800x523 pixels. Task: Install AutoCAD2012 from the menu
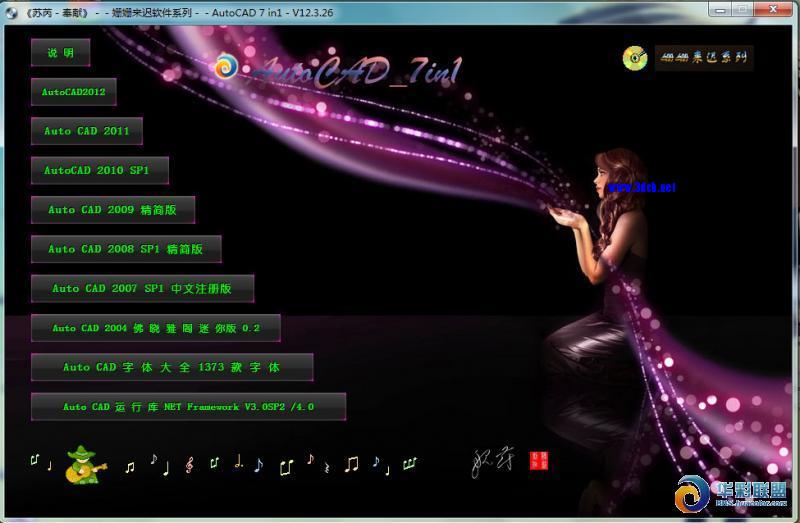point(73,92)
